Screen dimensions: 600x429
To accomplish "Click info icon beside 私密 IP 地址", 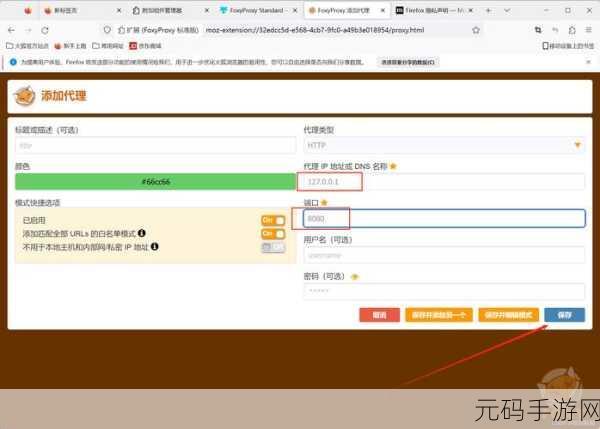I will click(x=155, y=246).
